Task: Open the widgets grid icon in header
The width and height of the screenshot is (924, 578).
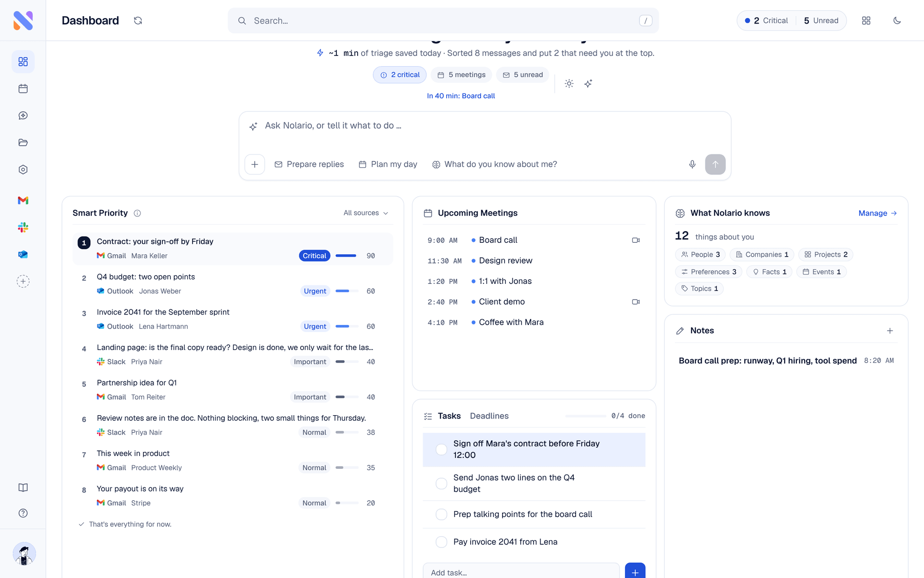Action: pos(866,20)
